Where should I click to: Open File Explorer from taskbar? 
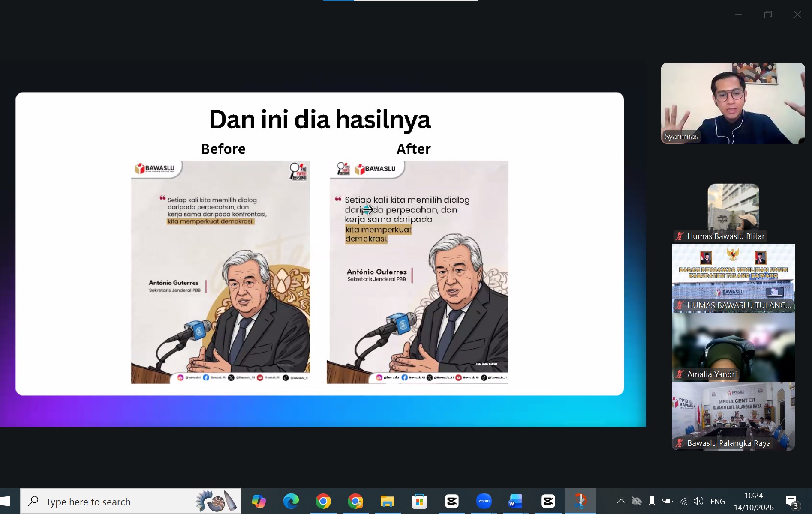point(387,501)
